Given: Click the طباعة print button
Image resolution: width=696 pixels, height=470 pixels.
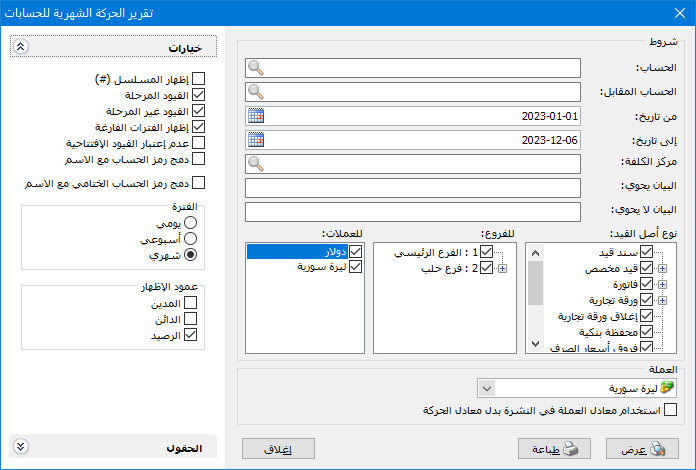Looking at the screenshot, I should (554, 449).
